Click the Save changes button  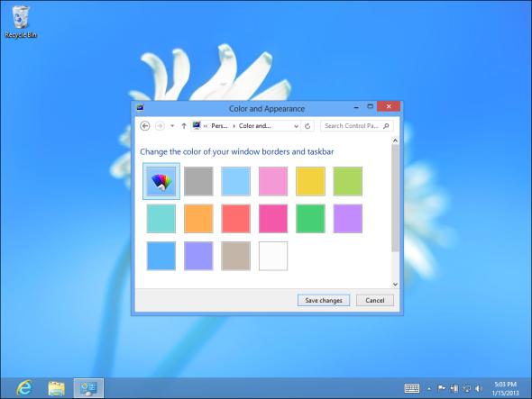(324, 300)
